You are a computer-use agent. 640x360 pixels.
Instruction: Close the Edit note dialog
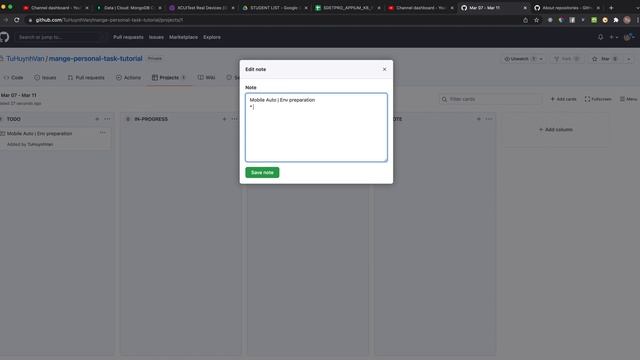click(384, 69)
